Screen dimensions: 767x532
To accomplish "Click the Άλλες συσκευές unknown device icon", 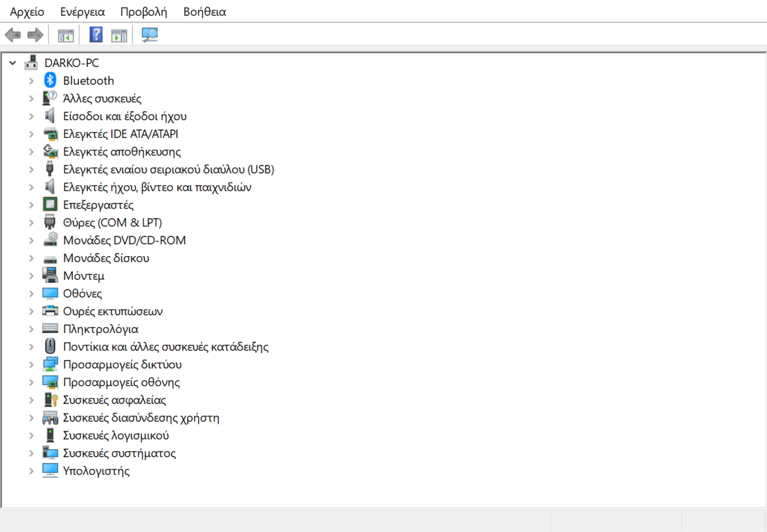I will [50, 98].
